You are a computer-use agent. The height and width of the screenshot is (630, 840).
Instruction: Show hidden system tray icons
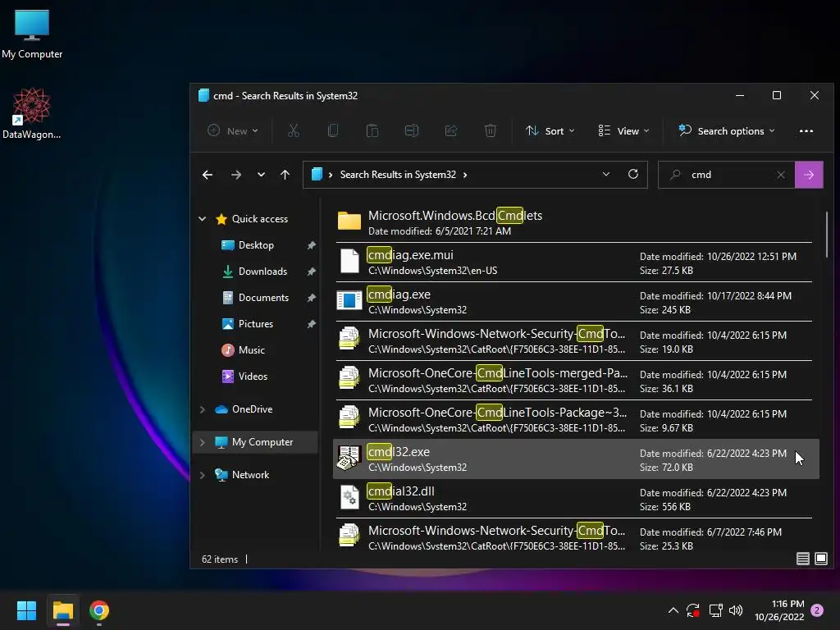(673, 610)
